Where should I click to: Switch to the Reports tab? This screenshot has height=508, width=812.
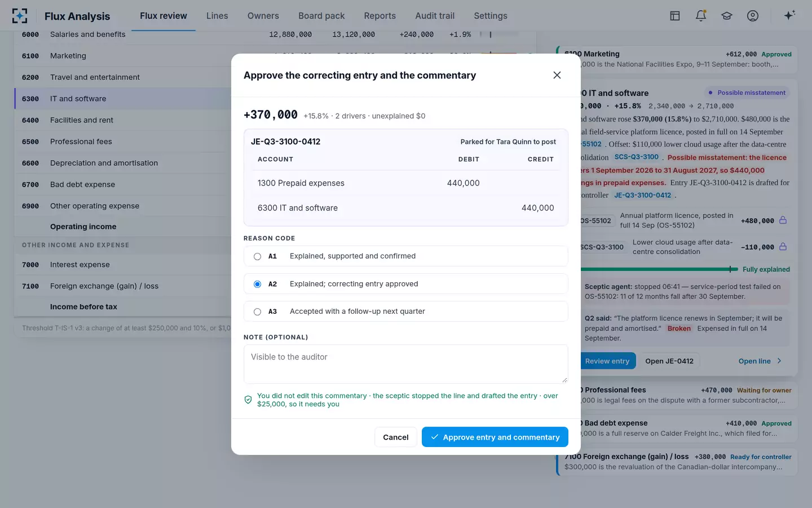pos(380,16)
